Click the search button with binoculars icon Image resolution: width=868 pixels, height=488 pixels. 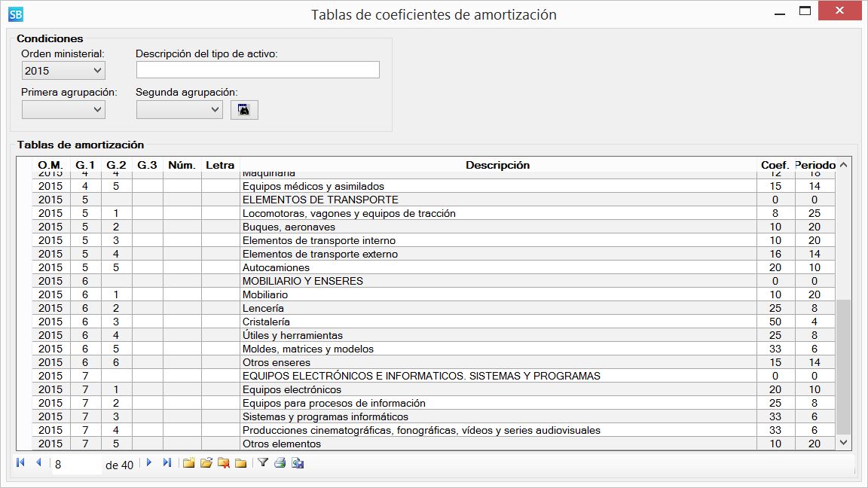244,110
